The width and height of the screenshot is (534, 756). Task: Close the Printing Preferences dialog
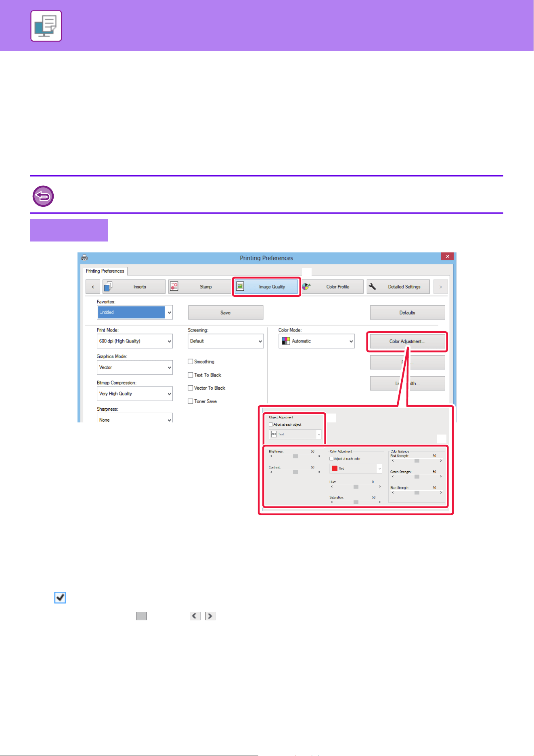pyautogui.click(x=447, y=256)
